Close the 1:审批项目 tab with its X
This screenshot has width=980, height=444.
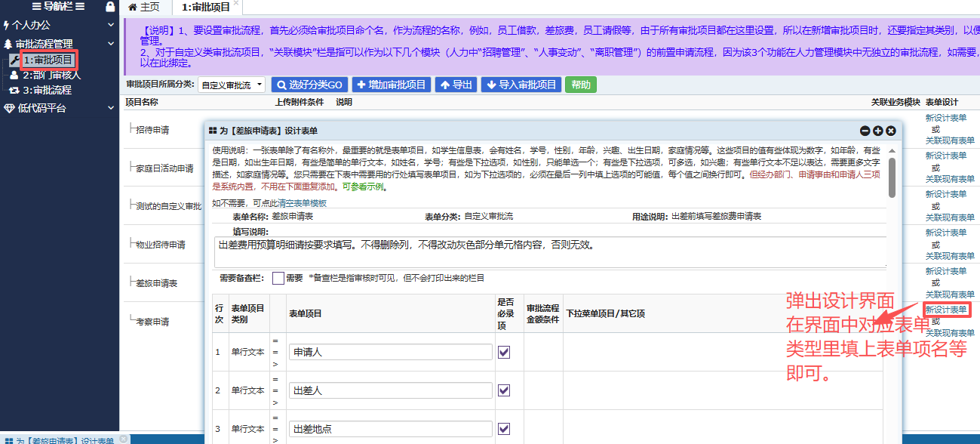[236, 4]
